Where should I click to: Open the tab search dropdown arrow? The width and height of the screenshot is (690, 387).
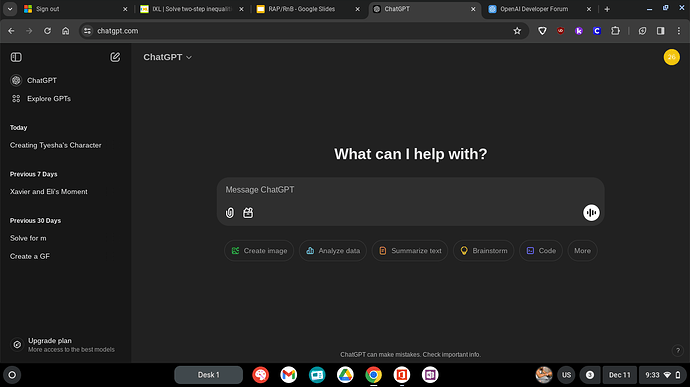(10, 9)
